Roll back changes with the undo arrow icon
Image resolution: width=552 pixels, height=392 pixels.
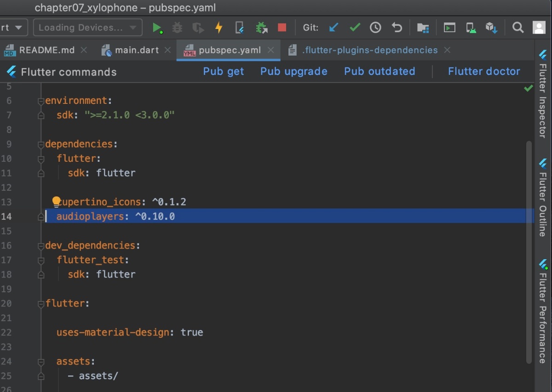point(396,28)
